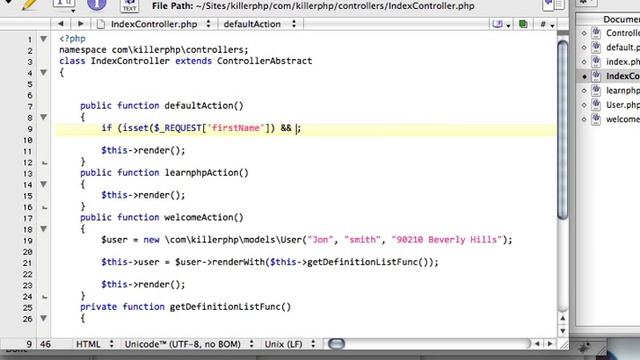Click the horizontal scroll left arrow

point(537,344)
